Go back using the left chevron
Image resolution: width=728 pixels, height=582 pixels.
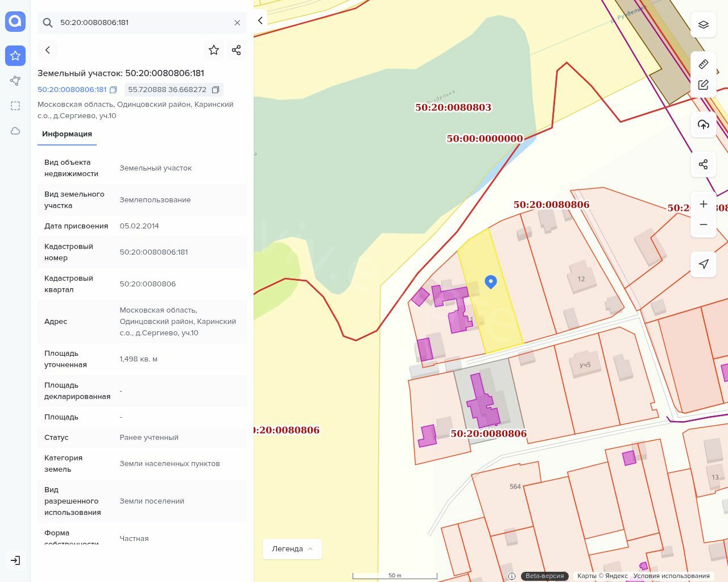(x=48, y=50)
